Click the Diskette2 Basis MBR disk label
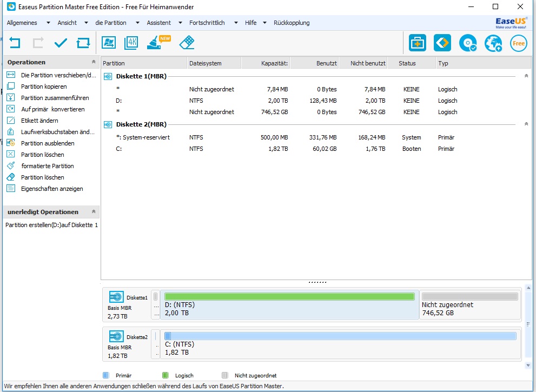Image resolution: width=536 pixels, height=392 pixels. pos(127,344)
